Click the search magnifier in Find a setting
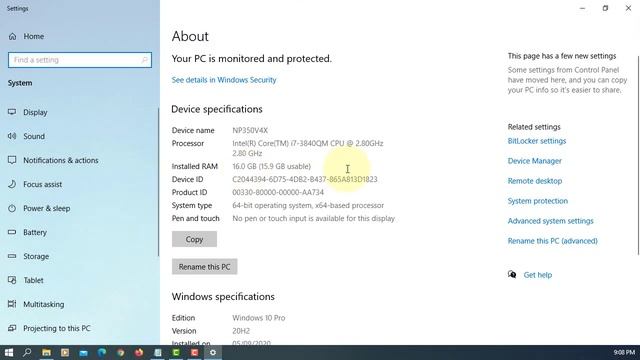Image resolution: width=640 pixels, height=360 pixels. [x=144, y=60]
